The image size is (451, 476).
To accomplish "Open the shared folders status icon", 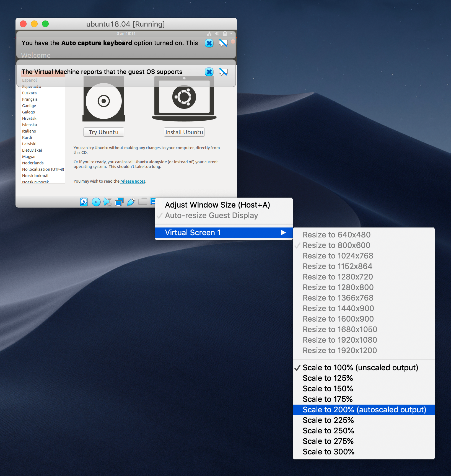I will 142,201.
